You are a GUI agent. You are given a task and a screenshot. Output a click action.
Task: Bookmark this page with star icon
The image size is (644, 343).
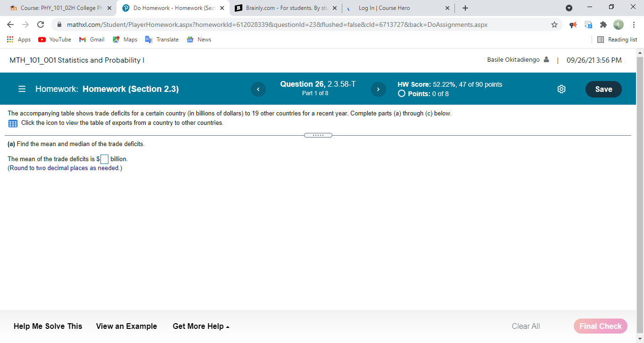point(554,24)
